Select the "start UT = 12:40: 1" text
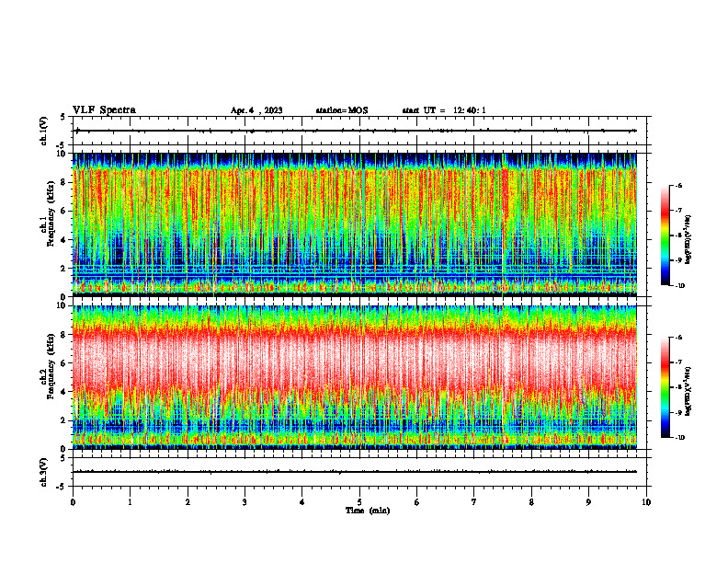 [x=444, y=110]
